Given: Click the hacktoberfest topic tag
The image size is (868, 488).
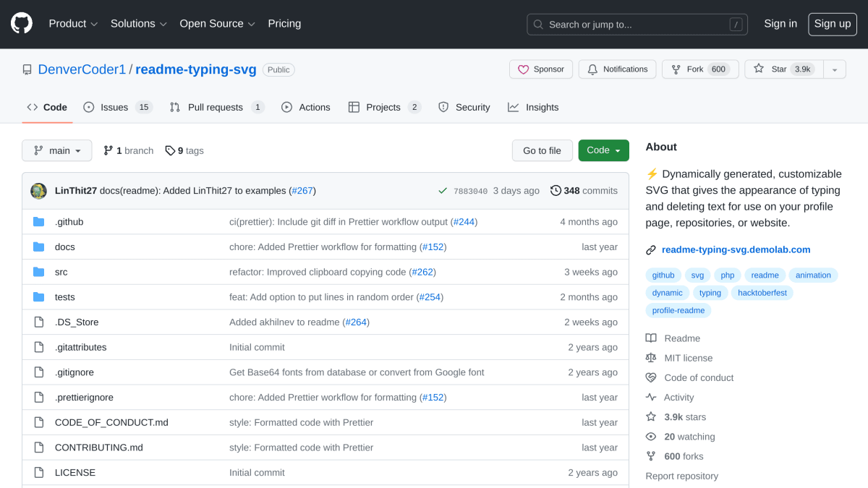Looking at the screenshot, I should (762, 293).
